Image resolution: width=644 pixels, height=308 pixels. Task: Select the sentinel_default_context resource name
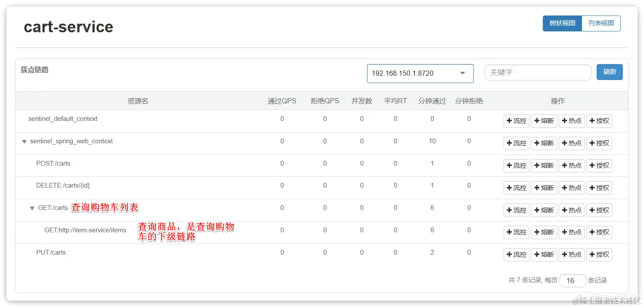pos(63,119)
